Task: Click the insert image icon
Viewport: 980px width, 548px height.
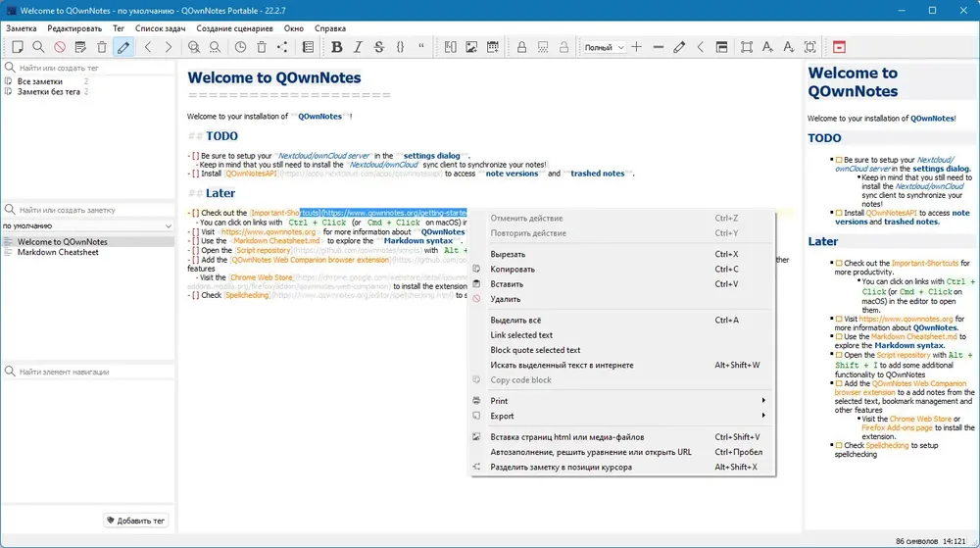Action: coord(471,47)
